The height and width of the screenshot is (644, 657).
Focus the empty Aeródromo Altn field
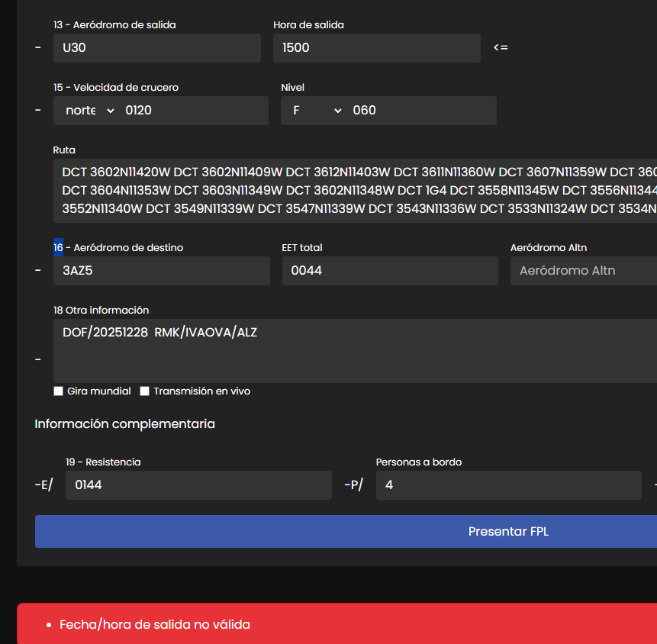583,271
